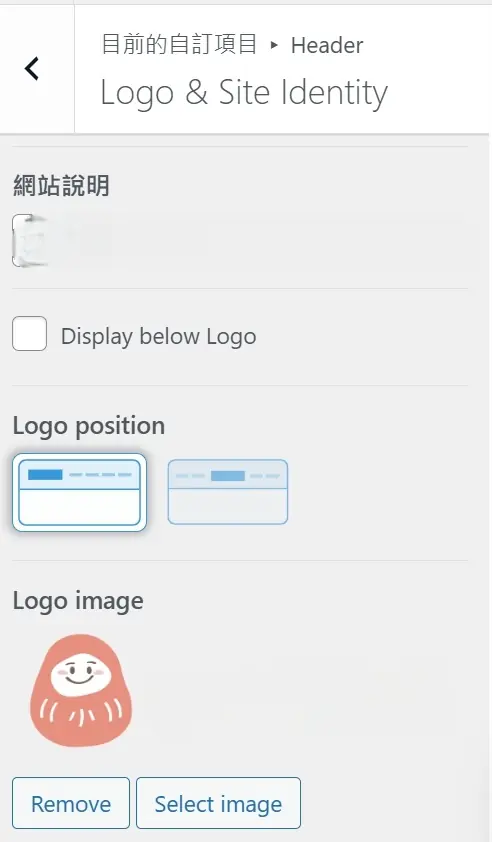Remove the current logo image
The image size is (492, 842).
[71, 803]
